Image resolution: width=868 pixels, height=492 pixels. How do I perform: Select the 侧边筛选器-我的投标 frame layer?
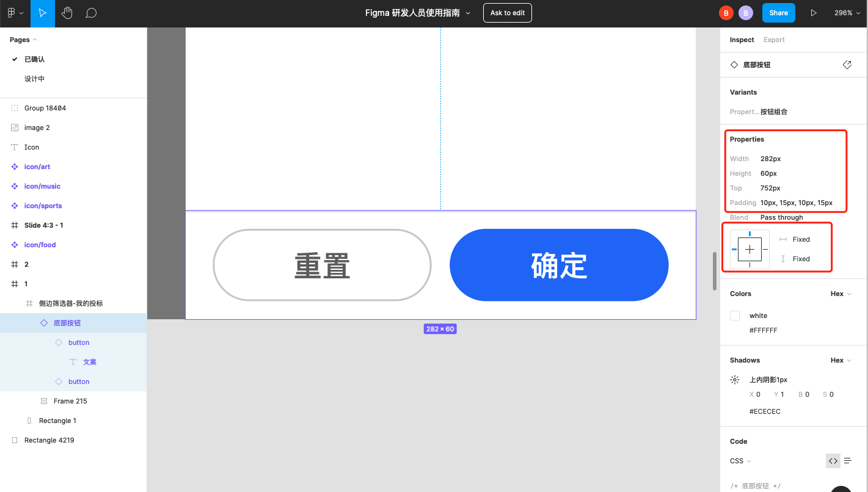(x=73, y=303)
